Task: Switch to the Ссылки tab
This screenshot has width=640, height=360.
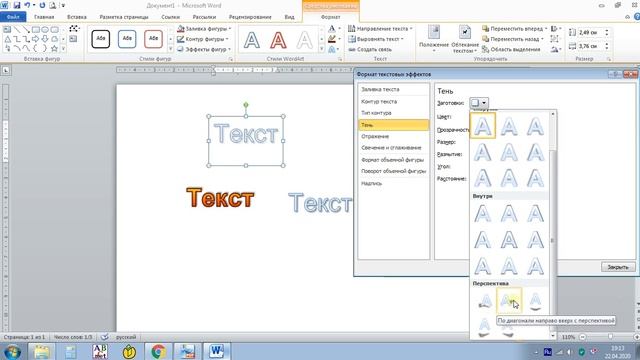Action: pyautogui.click(x=171, y=17)
